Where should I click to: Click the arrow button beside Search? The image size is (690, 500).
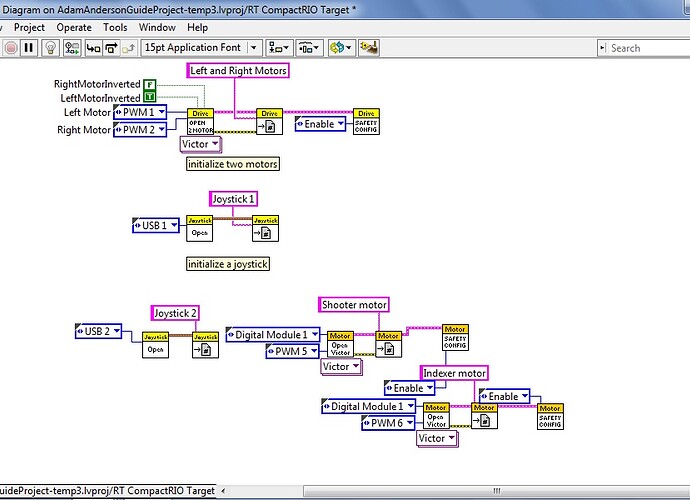(602, 48)
